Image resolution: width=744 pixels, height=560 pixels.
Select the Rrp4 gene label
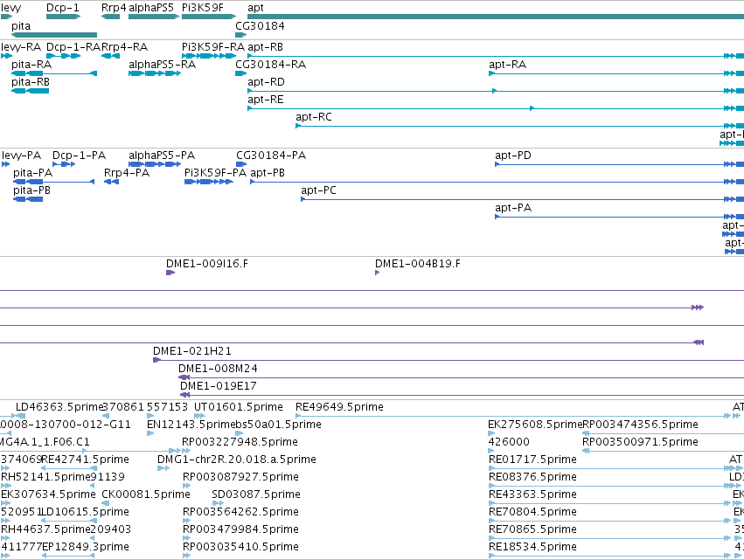pyautogui.click(x=114, y=8)
